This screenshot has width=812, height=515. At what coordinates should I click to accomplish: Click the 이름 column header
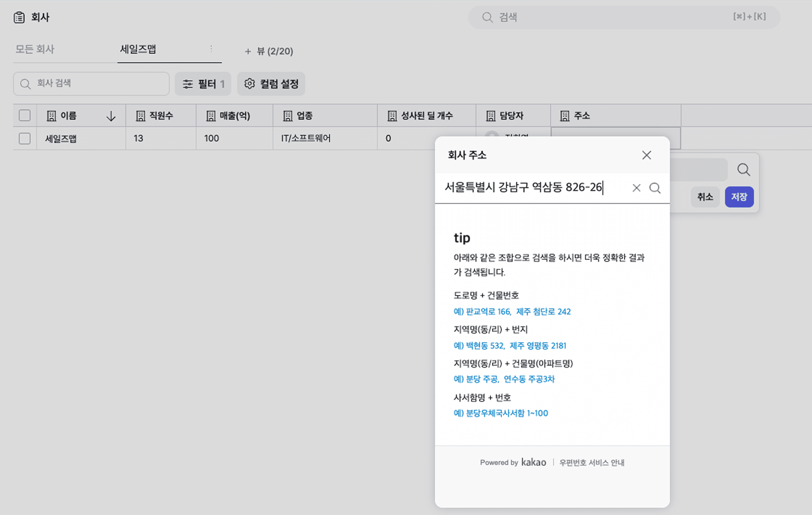81,116
